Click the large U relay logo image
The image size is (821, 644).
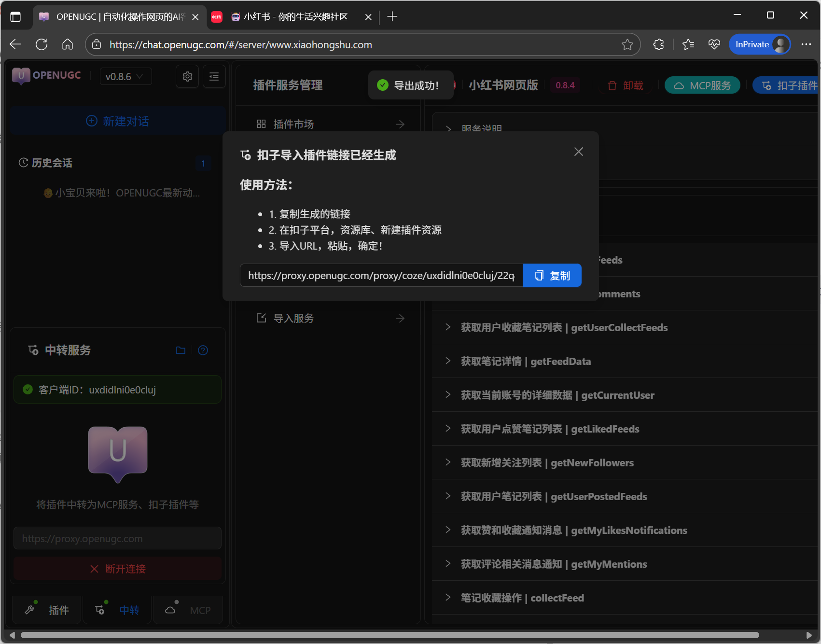pos(118,454)
